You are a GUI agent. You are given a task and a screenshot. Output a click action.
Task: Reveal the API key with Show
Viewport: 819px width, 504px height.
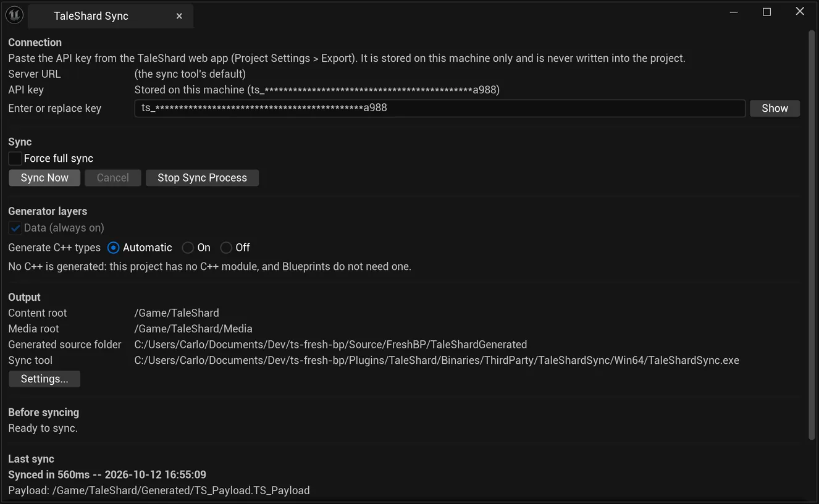click(775, 108)
